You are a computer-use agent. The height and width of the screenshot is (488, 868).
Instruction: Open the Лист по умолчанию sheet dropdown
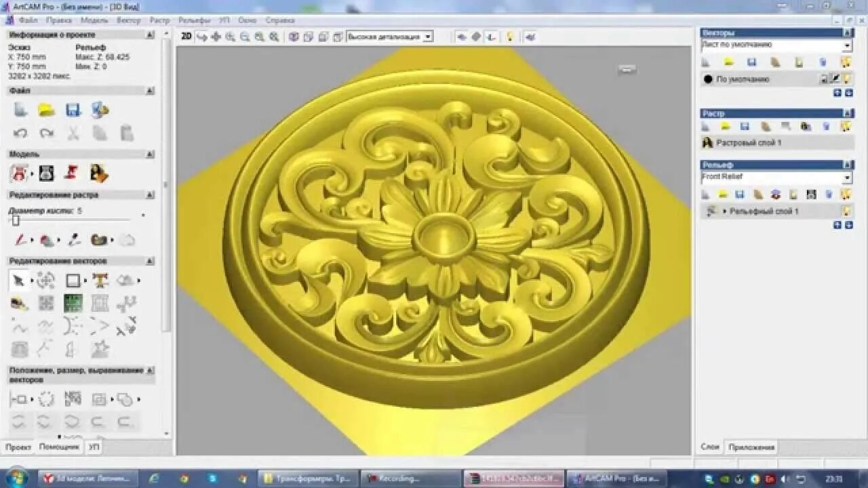tap(848, 46)
